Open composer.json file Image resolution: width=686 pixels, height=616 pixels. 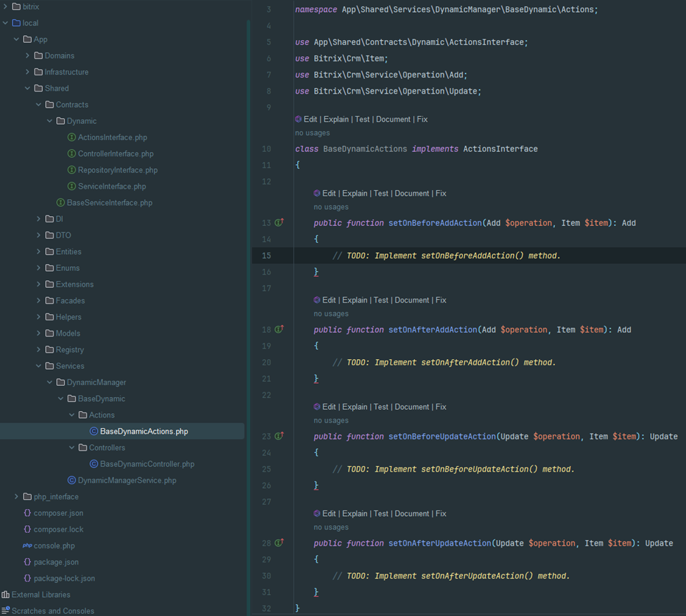58,513
